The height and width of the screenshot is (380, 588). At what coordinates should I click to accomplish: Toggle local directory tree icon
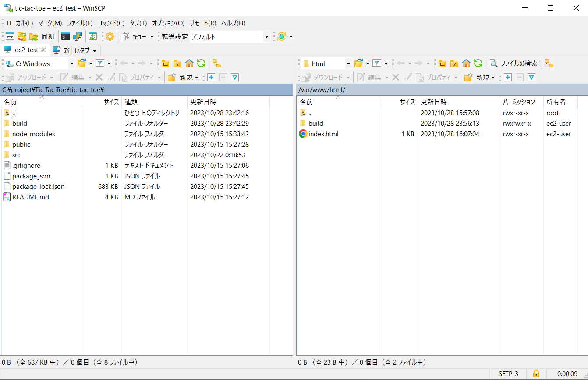click(x=216, y=64)
